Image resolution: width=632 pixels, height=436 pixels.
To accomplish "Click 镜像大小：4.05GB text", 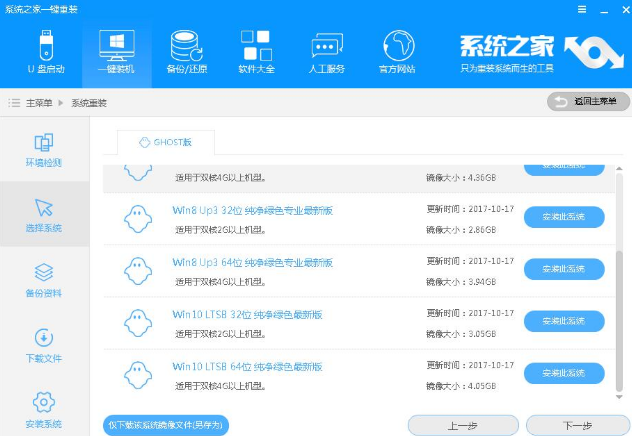I will (461, 386).
